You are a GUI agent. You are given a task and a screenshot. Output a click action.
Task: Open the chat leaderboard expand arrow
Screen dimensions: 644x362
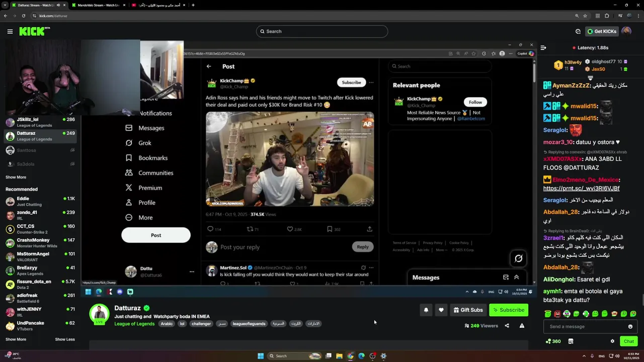[591, 78]
